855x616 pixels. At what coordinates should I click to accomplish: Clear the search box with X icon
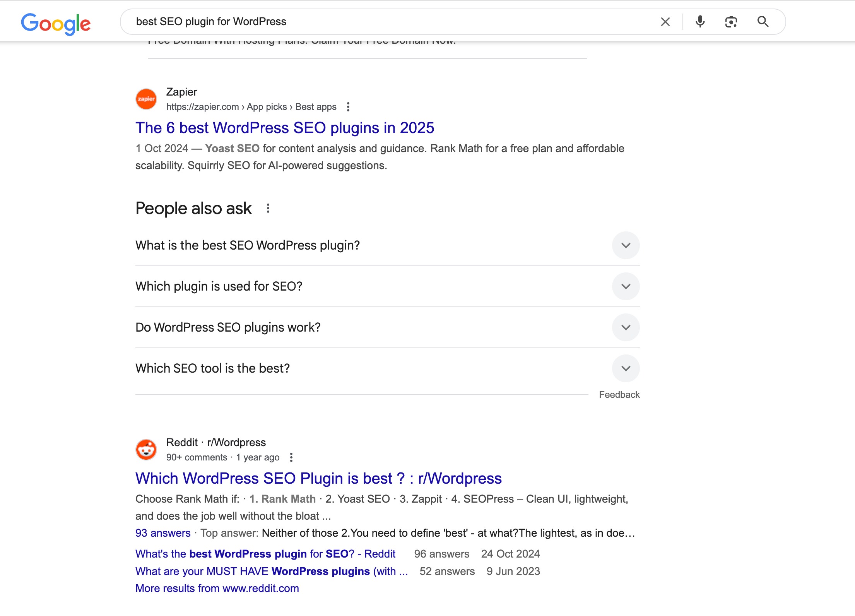(x=665, y=22)
